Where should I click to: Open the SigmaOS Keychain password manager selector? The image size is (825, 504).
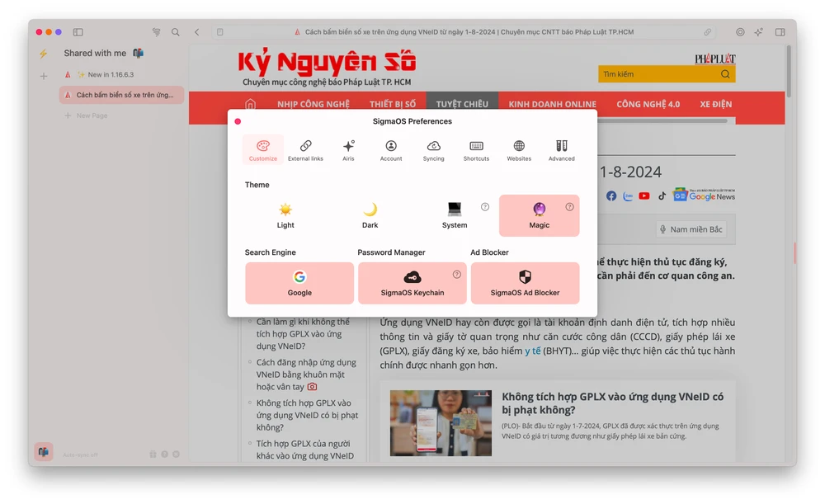(412, 283)
